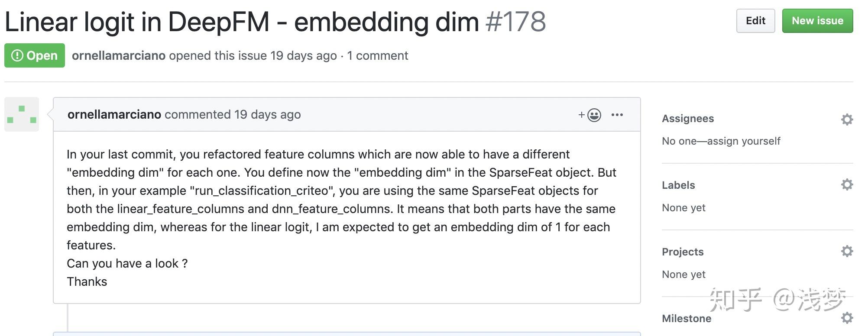
Task: Click the Labels sidebar heading
Action: click(678, 185)
